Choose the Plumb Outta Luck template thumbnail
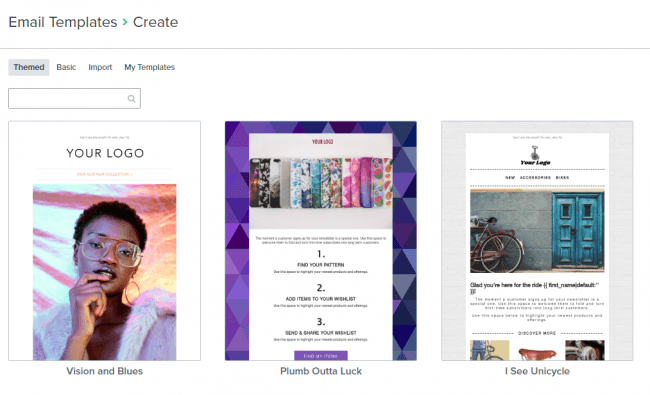 321,241
